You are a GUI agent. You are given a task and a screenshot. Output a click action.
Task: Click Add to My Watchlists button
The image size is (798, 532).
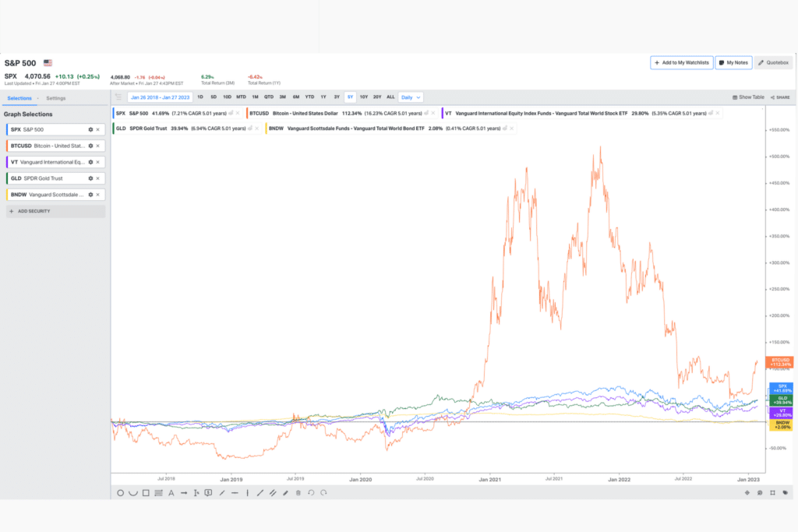(x=681, y=62)
